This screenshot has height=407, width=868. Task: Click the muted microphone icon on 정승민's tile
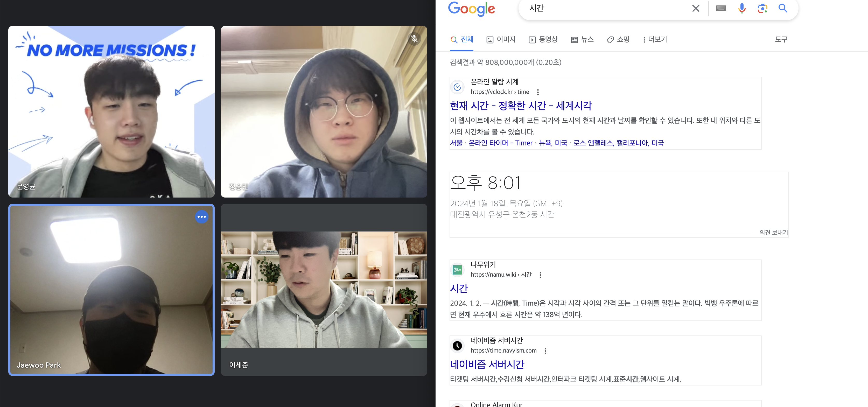pos(414,39)
